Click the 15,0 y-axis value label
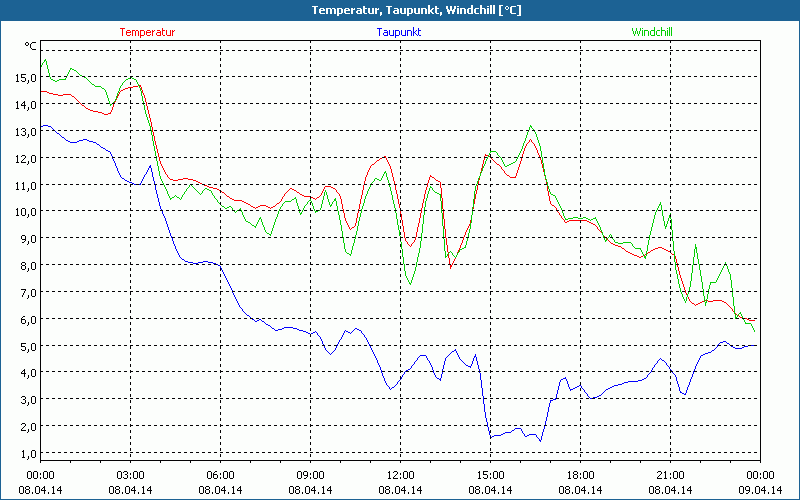The height and width of the screenshot is (500, 800). [x=25, y=77]
